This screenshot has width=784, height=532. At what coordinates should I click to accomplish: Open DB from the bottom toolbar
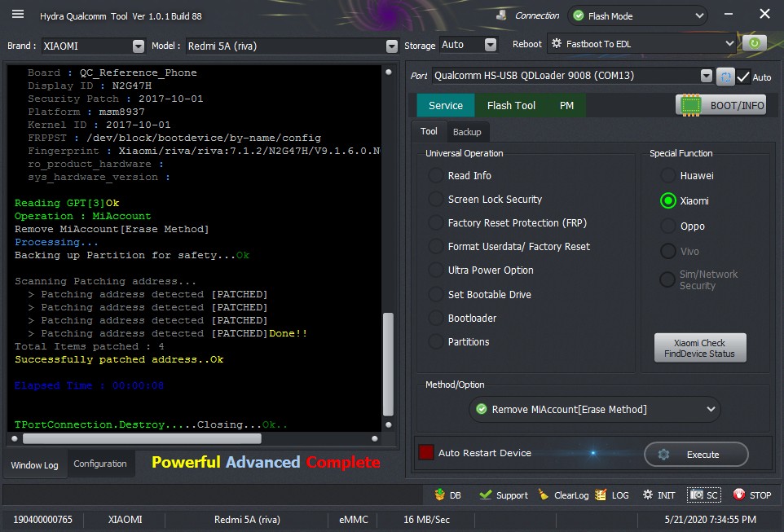pyautogui.click(x=447, y=495)
